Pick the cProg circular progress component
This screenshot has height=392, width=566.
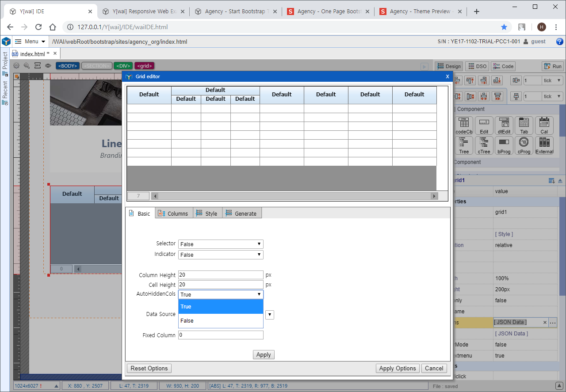point(524,145)
